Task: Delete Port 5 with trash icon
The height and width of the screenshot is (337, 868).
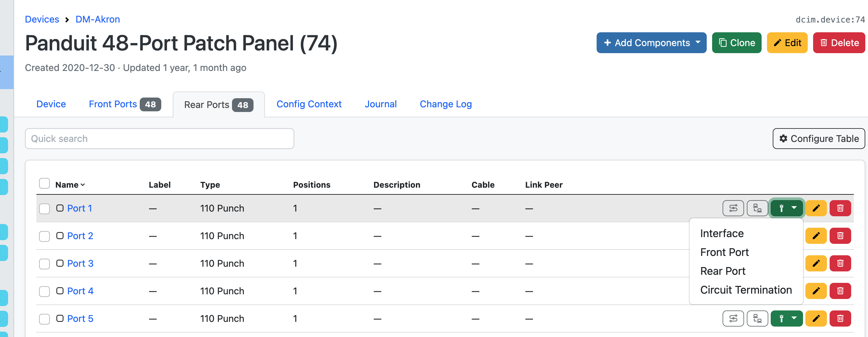Action: click(x=840, y=319)
